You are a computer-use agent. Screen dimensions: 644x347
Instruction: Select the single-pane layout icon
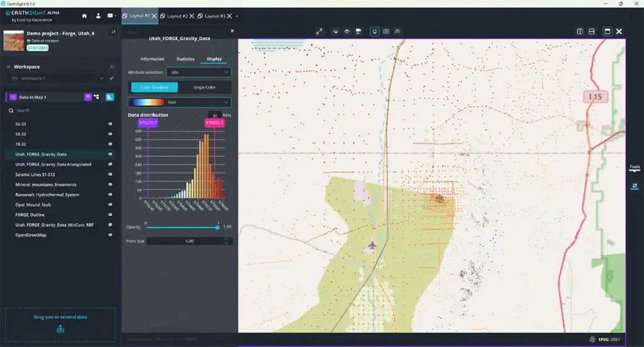click(x=608, y=31)
